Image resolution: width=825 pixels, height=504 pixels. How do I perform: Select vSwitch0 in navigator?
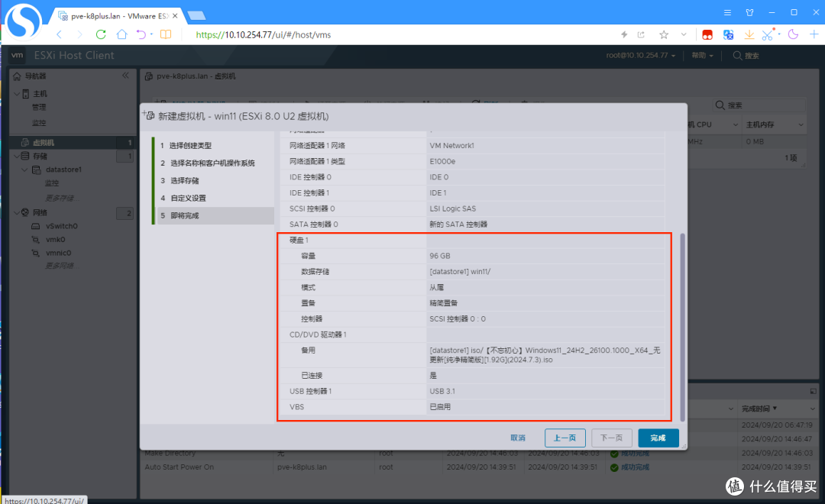coord(62,226)
